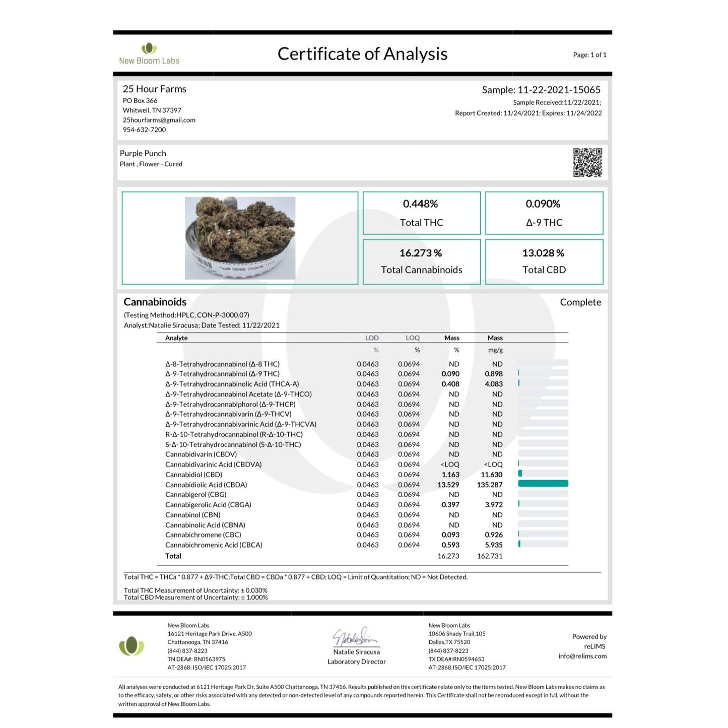Click the info@relims.com email address
The height and width of the screenshot is (728, 728).
click(582, 656)
